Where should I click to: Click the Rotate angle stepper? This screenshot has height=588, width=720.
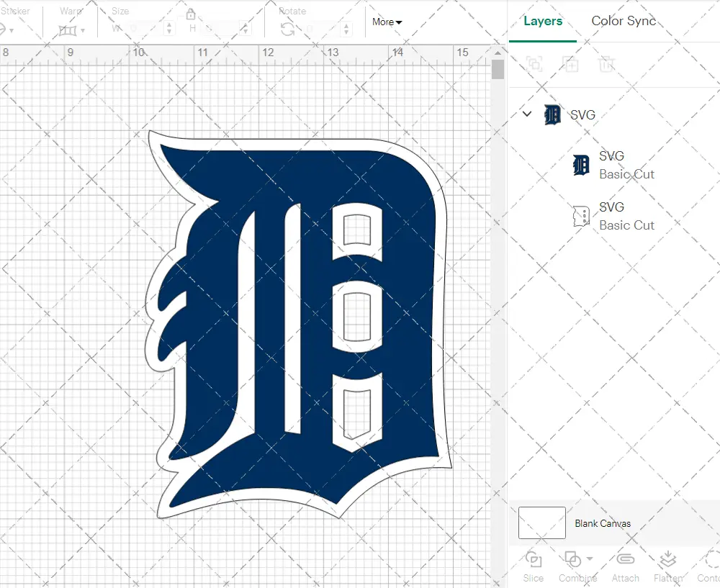(x=346, y=29)
